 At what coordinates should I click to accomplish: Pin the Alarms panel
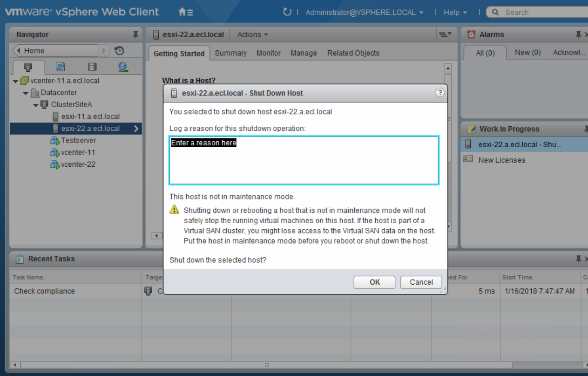coord(578,35)
